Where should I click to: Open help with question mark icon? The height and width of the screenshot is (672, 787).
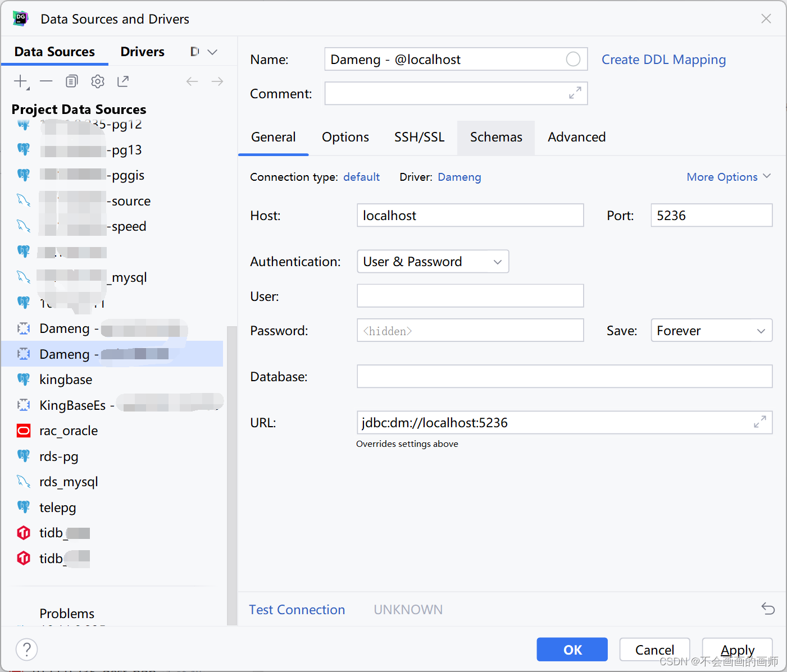coord(26,650)
